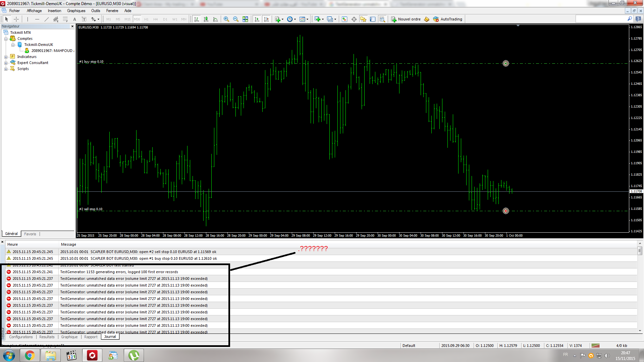
Task: Collapse the Comptes tree node
Action: 6,39
